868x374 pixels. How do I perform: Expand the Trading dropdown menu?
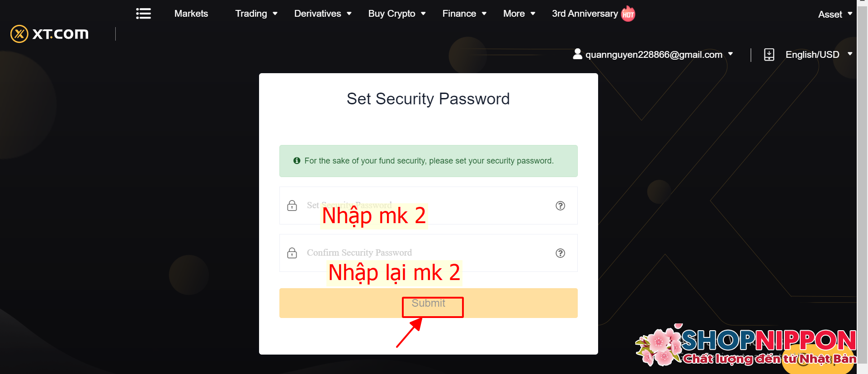[256, 14]
